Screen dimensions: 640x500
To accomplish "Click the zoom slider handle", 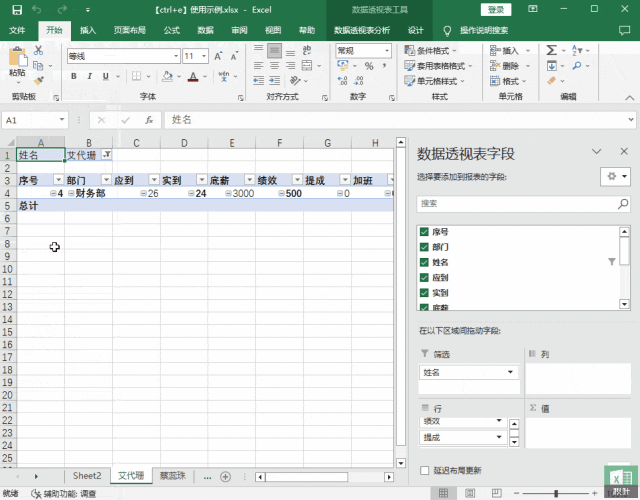I will click(556, 493).
